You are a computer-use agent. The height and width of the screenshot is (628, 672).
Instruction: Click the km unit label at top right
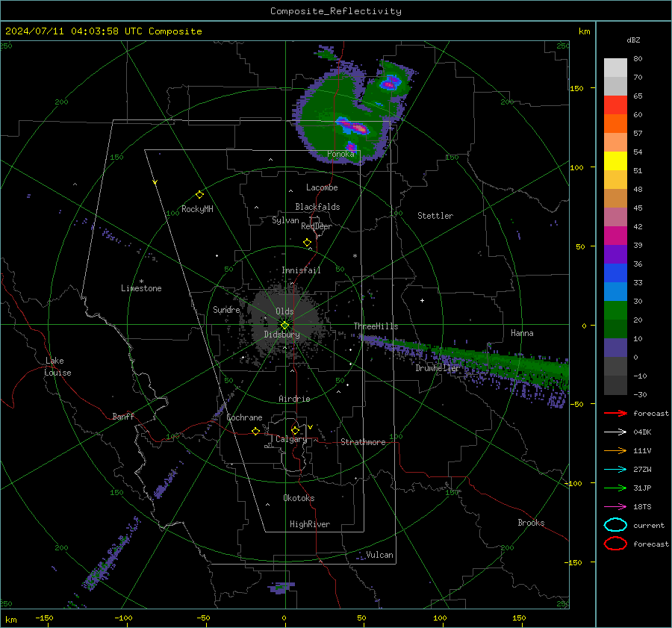584,31
